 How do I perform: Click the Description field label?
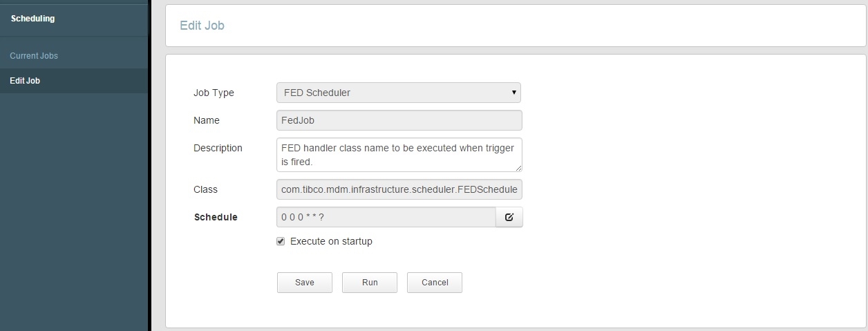click(218, 148)
